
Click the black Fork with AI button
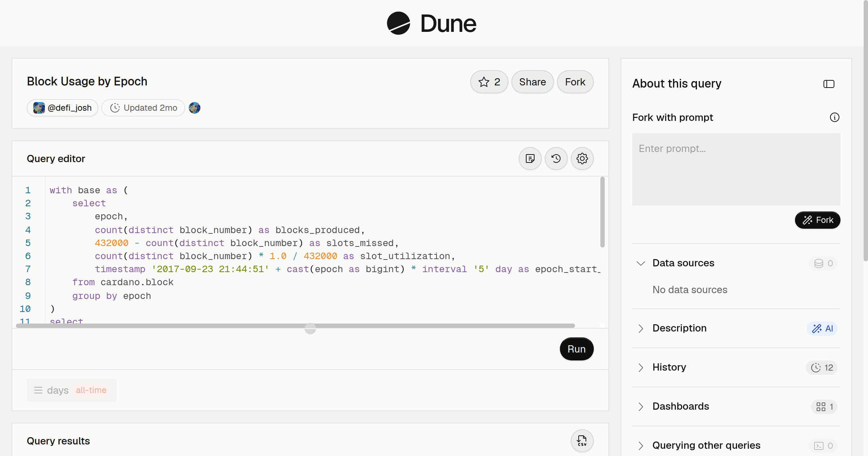(818, 220)
